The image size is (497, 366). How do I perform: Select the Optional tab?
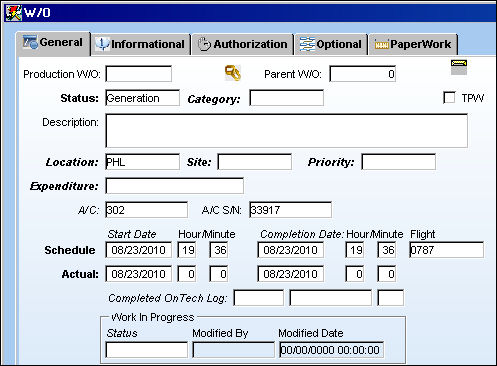[331, 44]
